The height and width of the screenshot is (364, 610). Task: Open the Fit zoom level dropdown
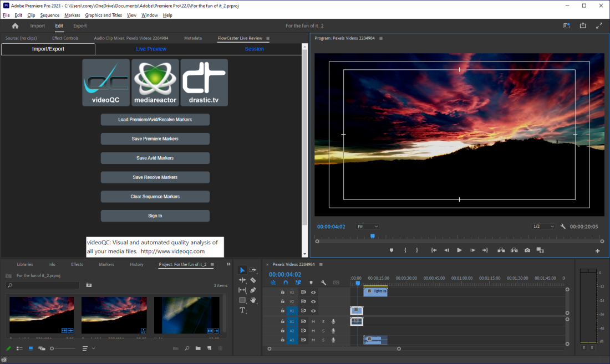point(367,227)
